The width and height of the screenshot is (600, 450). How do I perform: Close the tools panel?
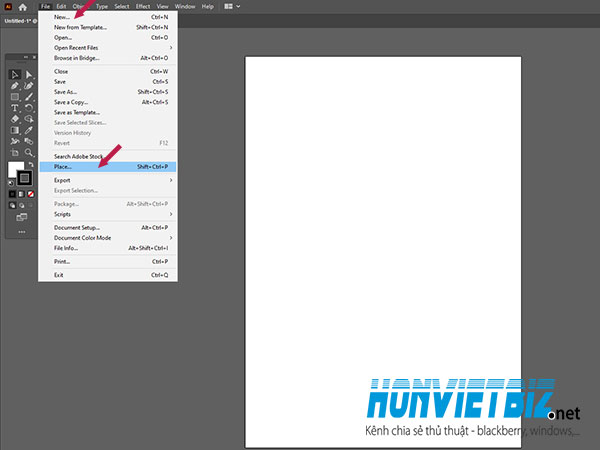point(34,57)
